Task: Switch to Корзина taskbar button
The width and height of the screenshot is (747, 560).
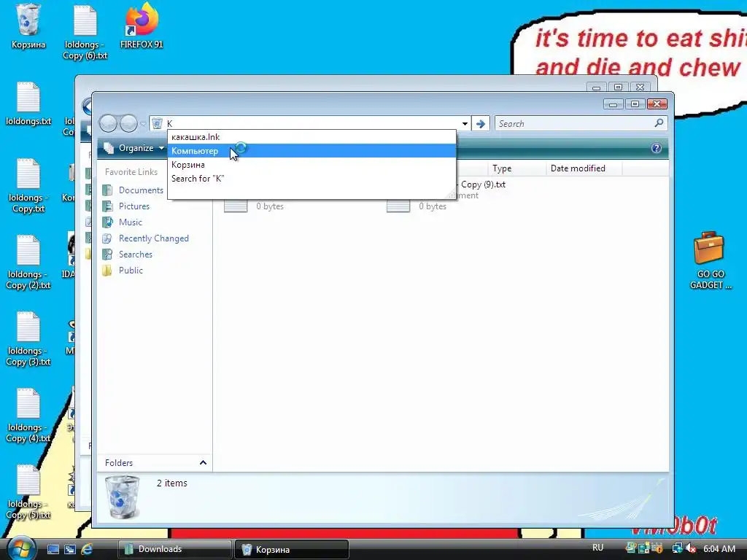Action: click(292, 550)
